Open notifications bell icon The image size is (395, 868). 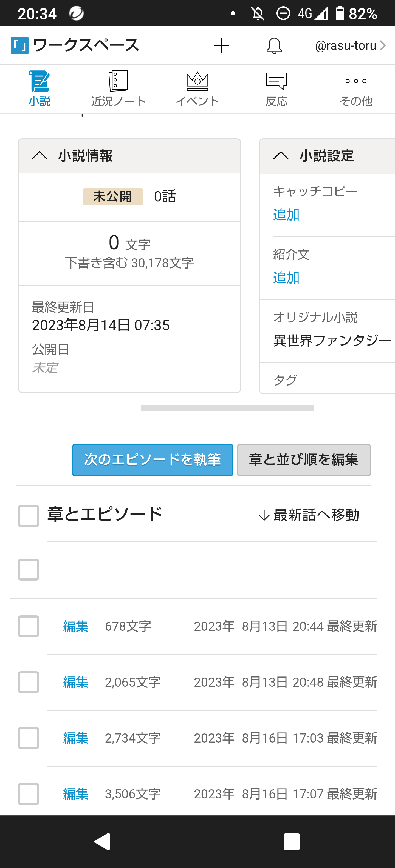(274, 45)
